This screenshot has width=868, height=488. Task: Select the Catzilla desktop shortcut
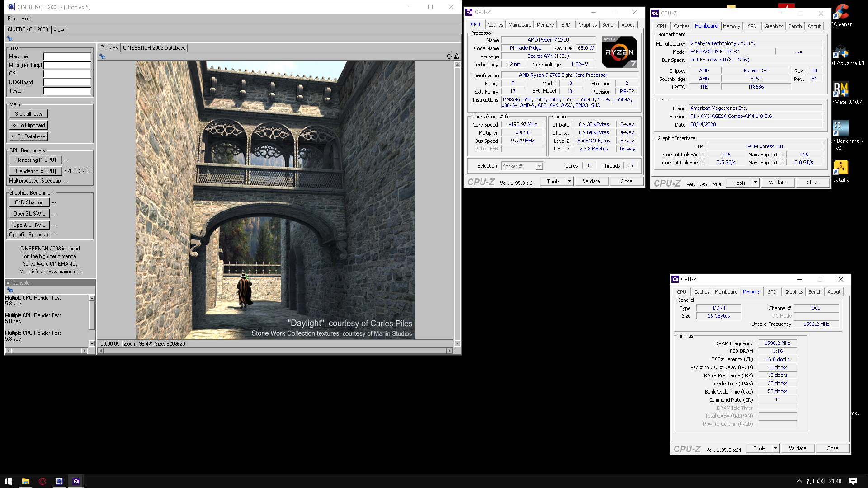(x=841, y=172)
